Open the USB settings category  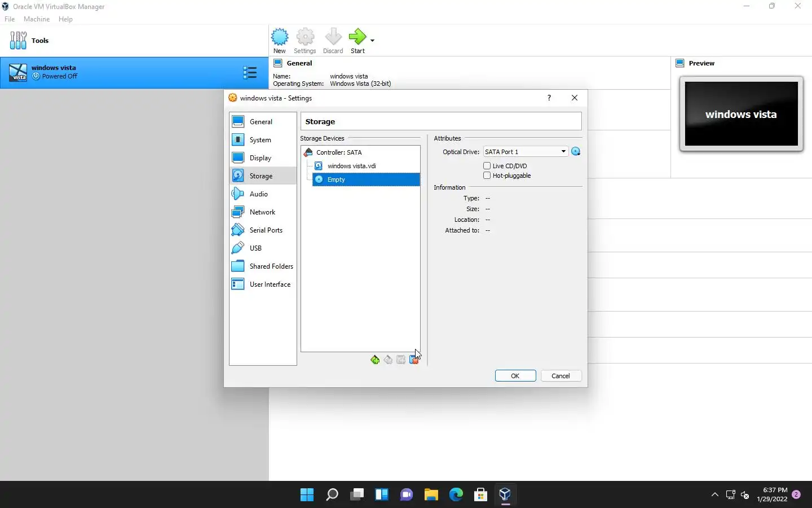click(263, 248)
